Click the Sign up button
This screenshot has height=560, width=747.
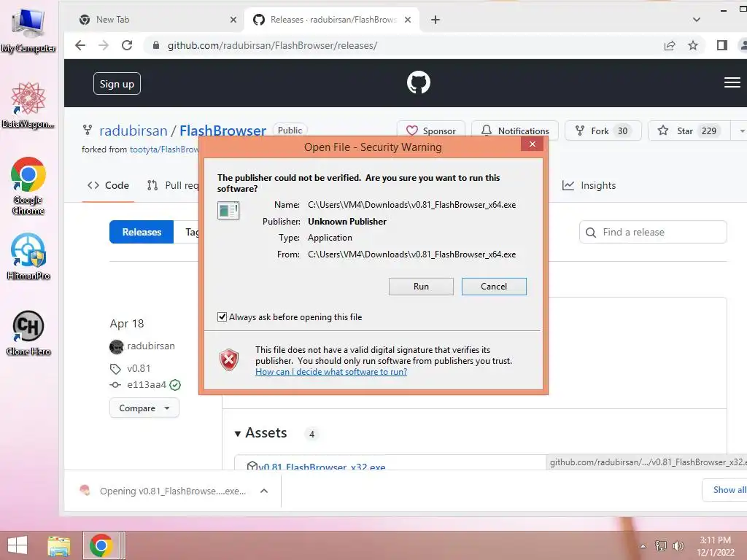coord(117,84)
